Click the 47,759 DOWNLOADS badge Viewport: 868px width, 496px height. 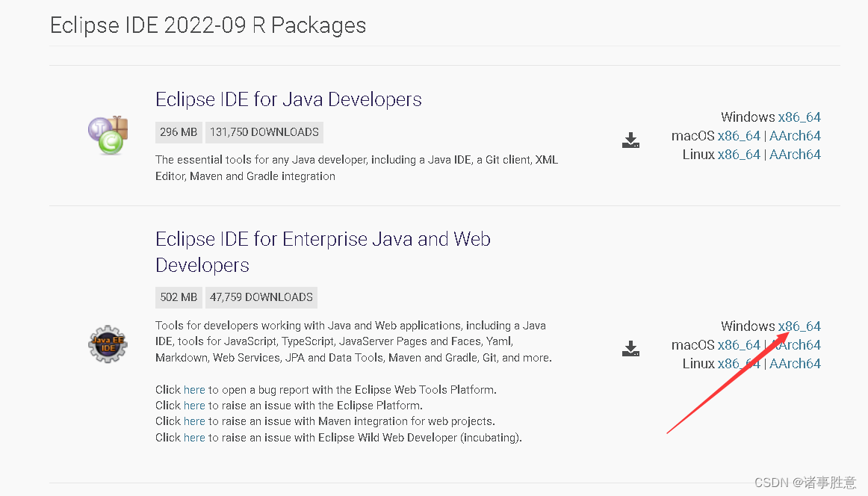(261, 297)
